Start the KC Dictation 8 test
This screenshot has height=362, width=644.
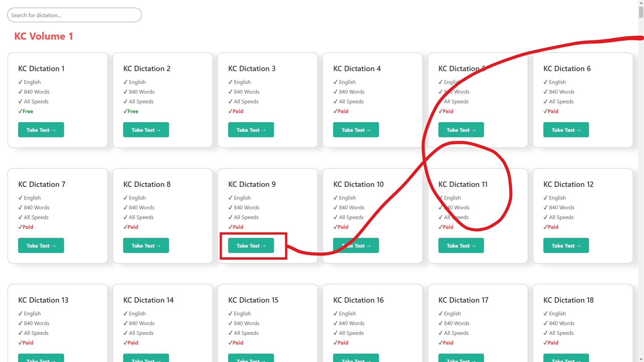click(x=146, y=245)
